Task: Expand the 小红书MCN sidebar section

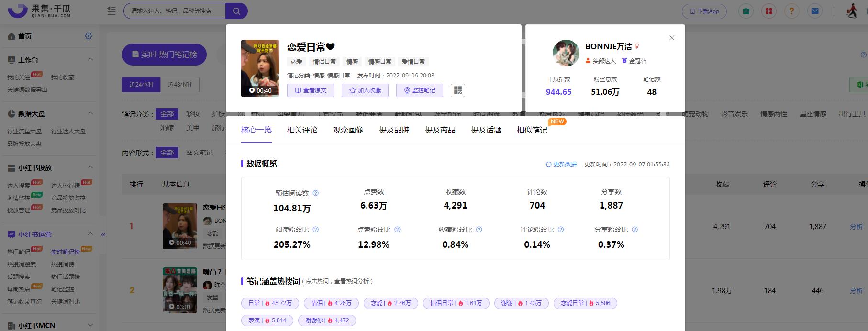Action: [90, 325]
